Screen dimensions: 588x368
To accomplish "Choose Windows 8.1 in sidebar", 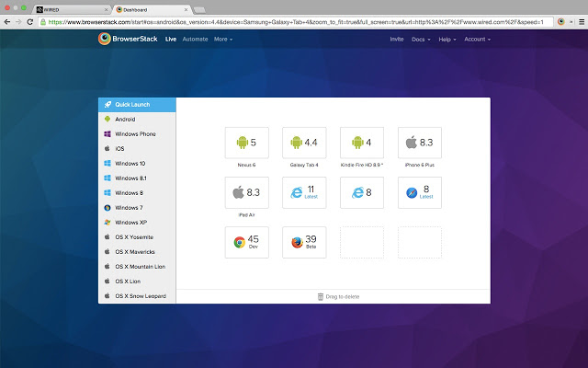I will click(137, 178).
